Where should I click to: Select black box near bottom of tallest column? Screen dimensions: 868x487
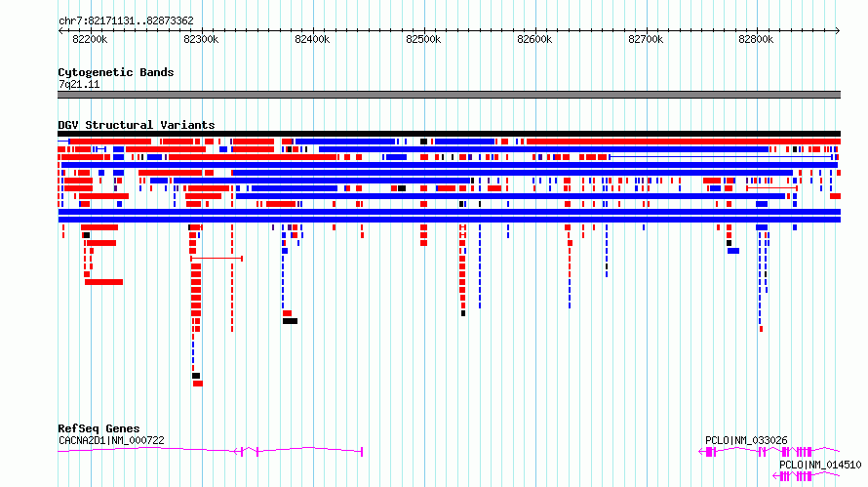click(x=196, y=376)
